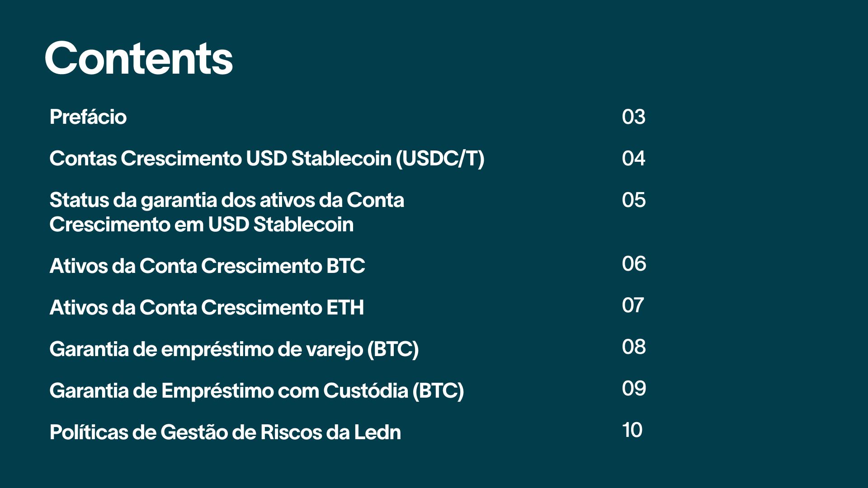Click page number 03
Image resolution: width=868 pixels, height=488 pixels.
pyautogui.click(x=633, y=117)
